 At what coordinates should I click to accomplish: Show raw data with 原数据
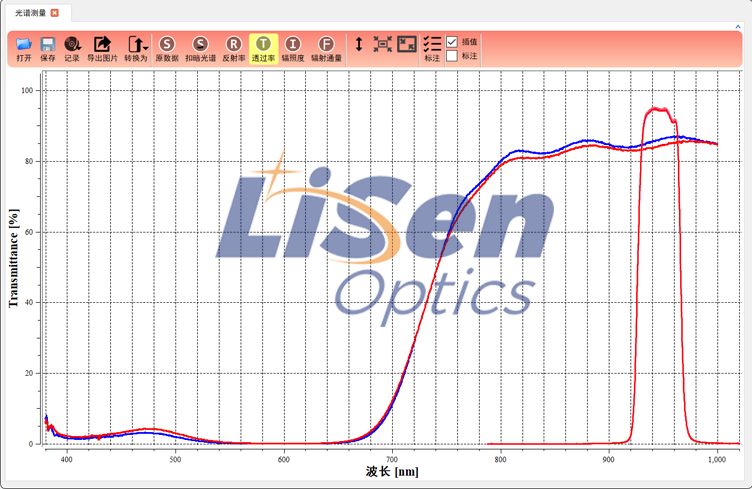[x=167, y=49]
